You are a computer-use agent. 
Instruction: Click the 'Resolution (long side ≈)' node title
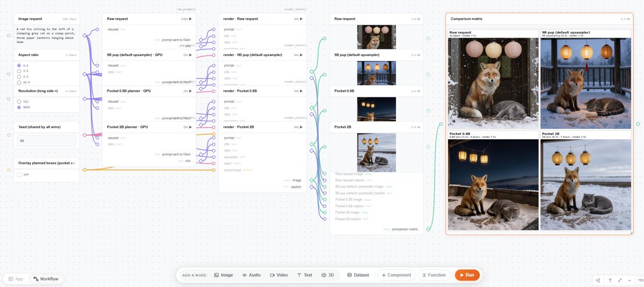click(x=38, y=91)
